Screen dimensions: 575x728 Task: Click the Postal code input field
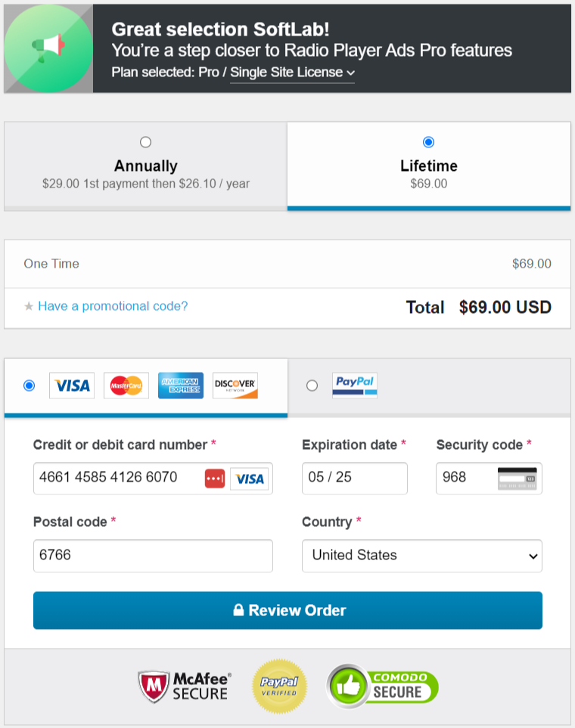pyautogui.click(x=153, y=556)
